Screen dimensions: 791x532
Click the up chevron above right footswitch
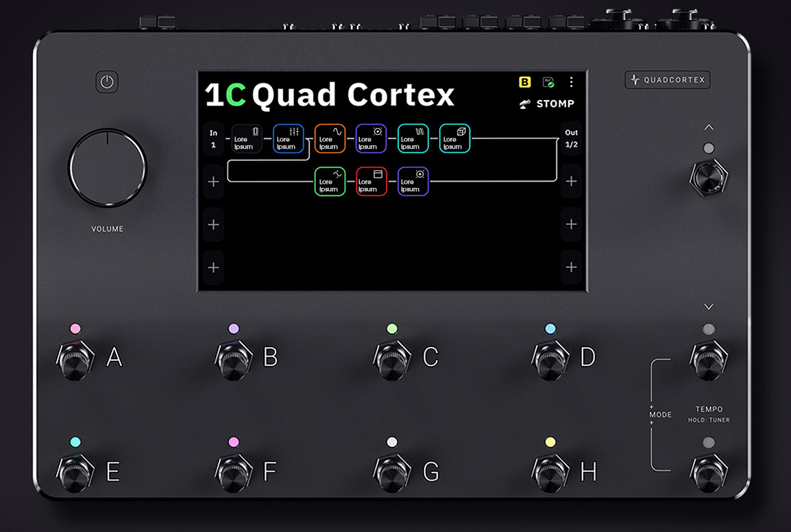pos(709,128)
